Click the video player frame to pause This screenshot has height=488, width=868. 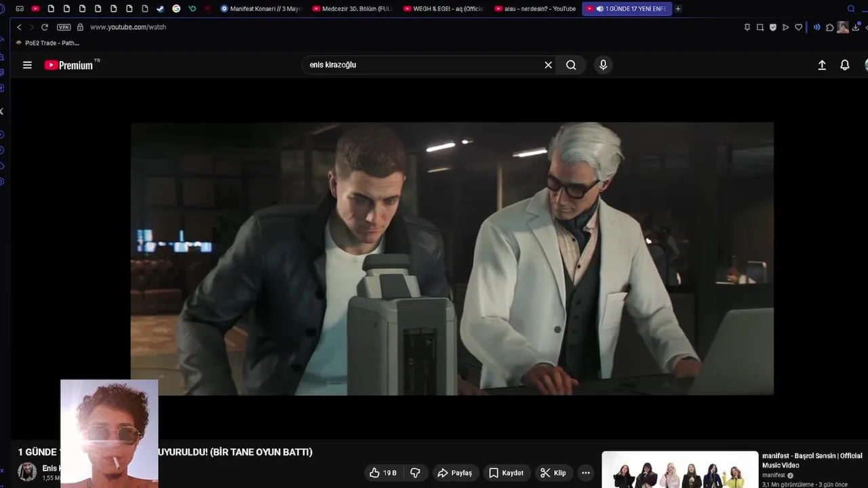[x=452, y=258]
